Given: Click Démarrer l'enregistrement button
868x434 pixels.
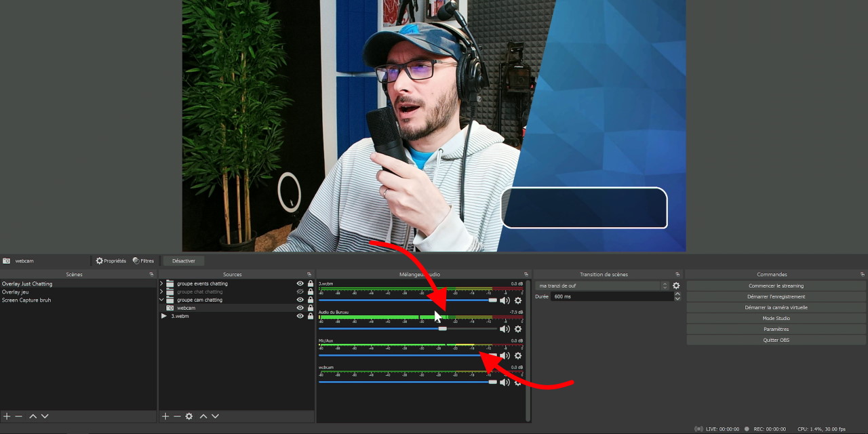Looking at the screenshot, I should (776, 296).
